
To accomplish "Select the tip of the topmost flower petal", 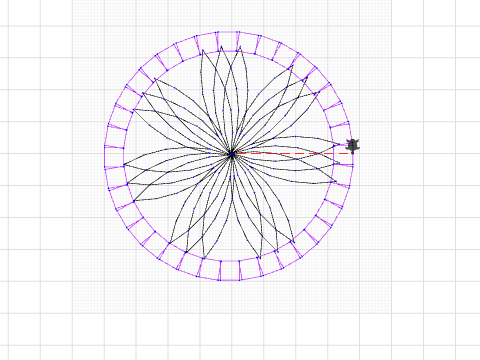I will (221, 47).
